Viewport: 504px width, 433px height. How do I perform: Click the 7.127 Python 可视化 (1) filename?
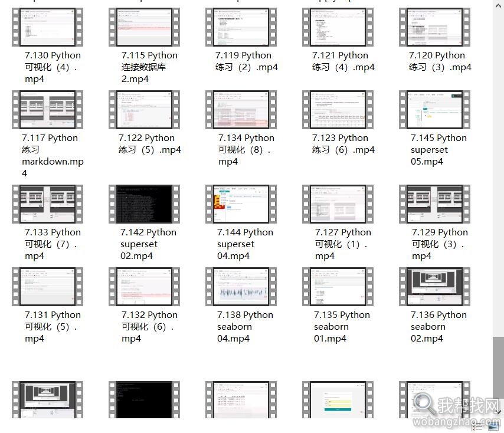click(343, 244)
